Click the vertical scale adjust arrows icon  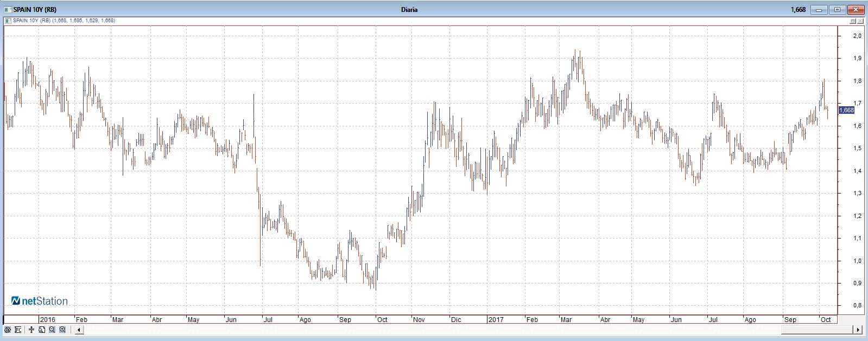tap(31, 330)
